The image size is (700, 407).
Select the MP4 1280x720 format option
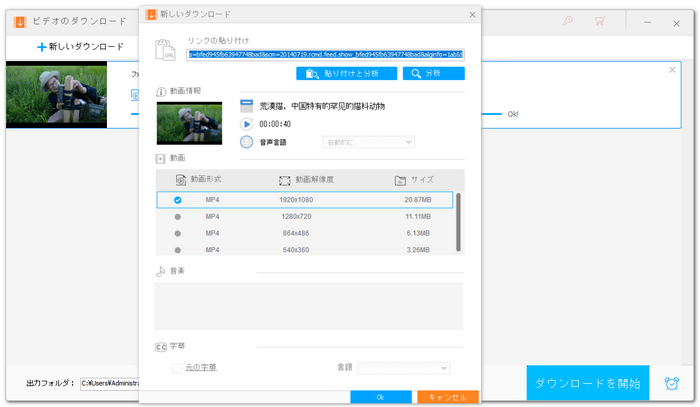pos(178,216)
